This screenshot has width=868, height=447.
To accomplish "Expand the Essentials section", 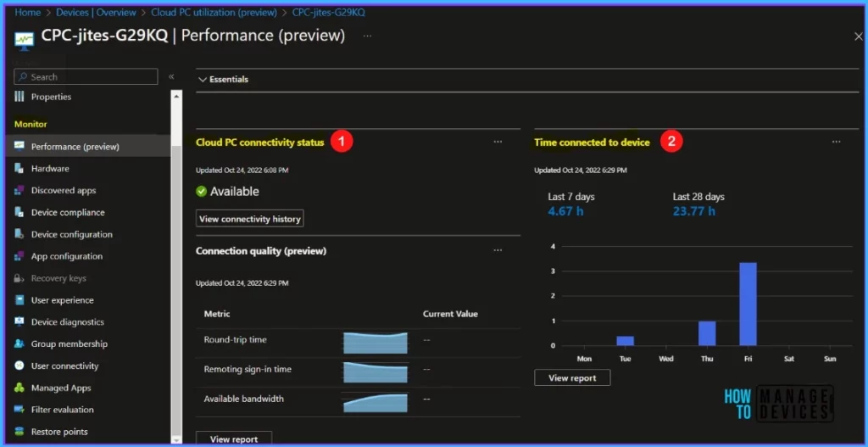I will coord(223,79).
